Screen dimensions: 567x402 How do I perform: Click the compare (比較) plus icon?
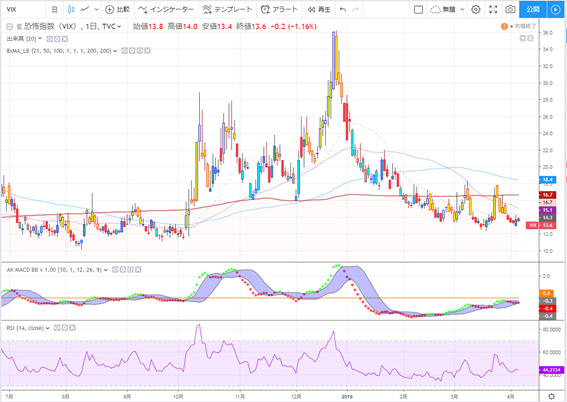point(109,9)
